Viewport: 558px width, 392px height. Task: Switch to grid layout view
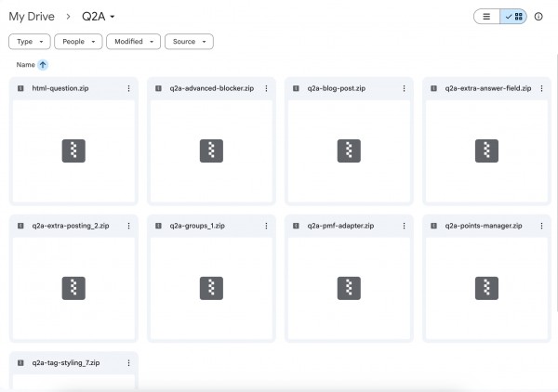pos(514,17)
